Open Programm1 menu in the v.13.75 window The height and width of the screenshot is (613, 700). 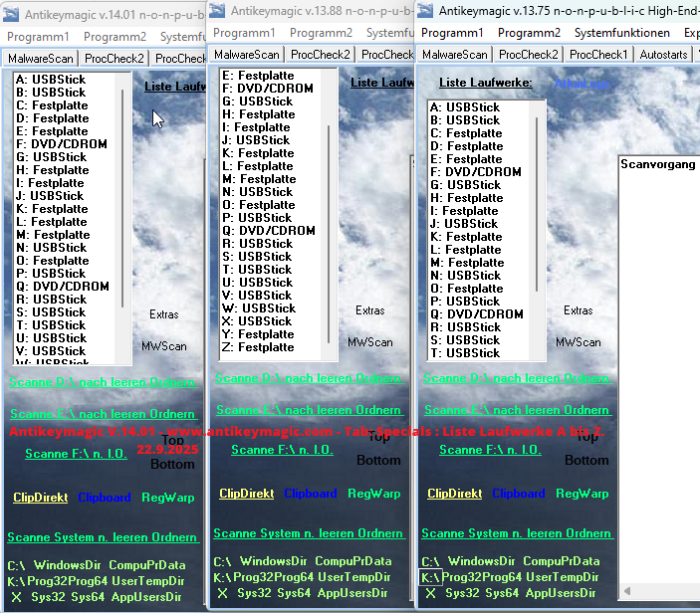tap(451, 33)
